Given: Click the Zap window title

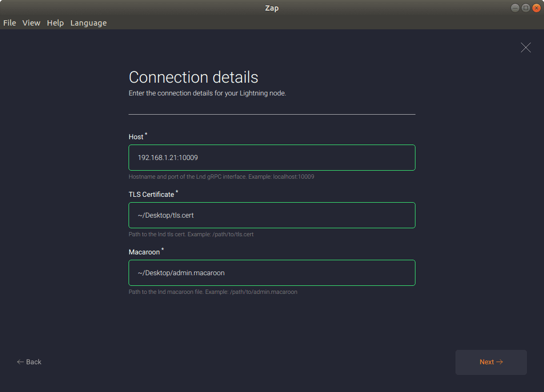Looking at the screenshot, I should click(271, 7).
